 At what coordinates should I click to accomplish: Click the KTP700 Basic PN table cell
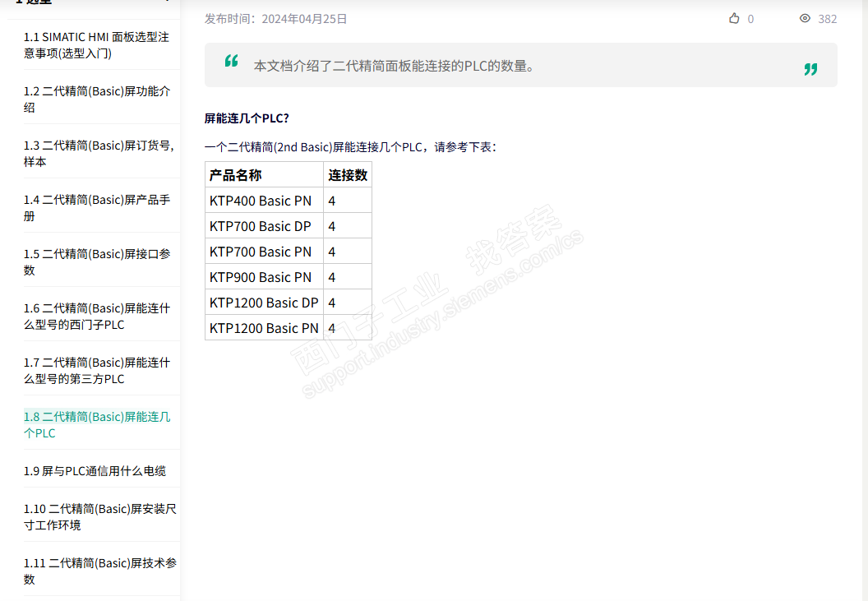pyautogui.click(x=264, y=252)
